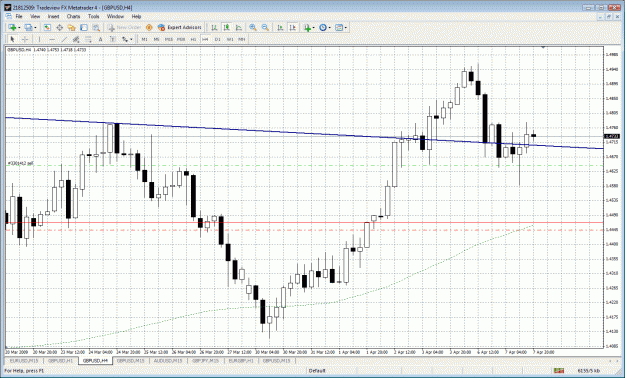
Task: Select the Equidistant Channel tool
Action: point(76,39)
